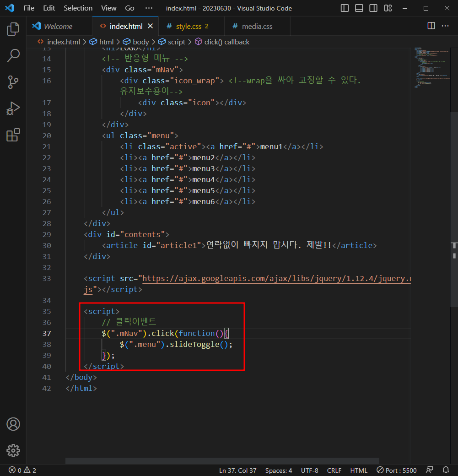Click the div id="contents" line
Image resolution: width=458 pixels, height=476 pixels.
pos(126,235)
